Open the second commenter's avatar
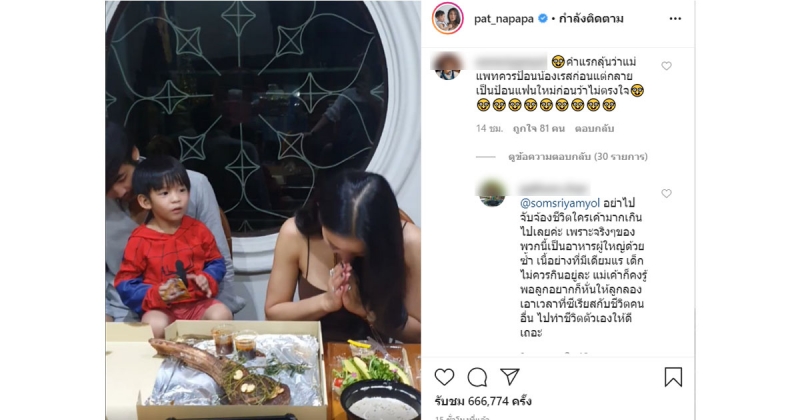 [492, 193]
